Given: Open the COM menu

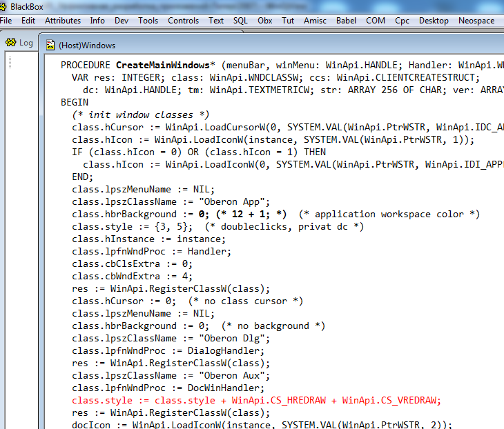Looking at the screenshot, I should pos(376,21).
